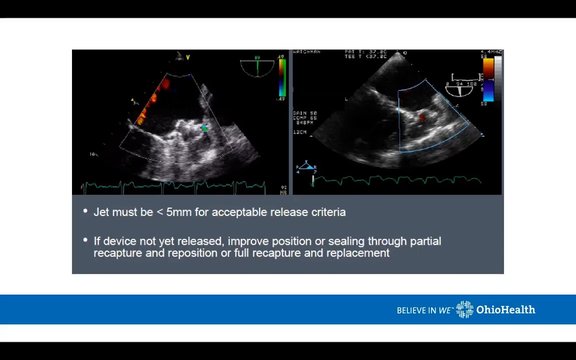Select the BELIEVE IN WE tagline
Image resolution: width=576 pixels, height=360 pixels.
[424, 310]
